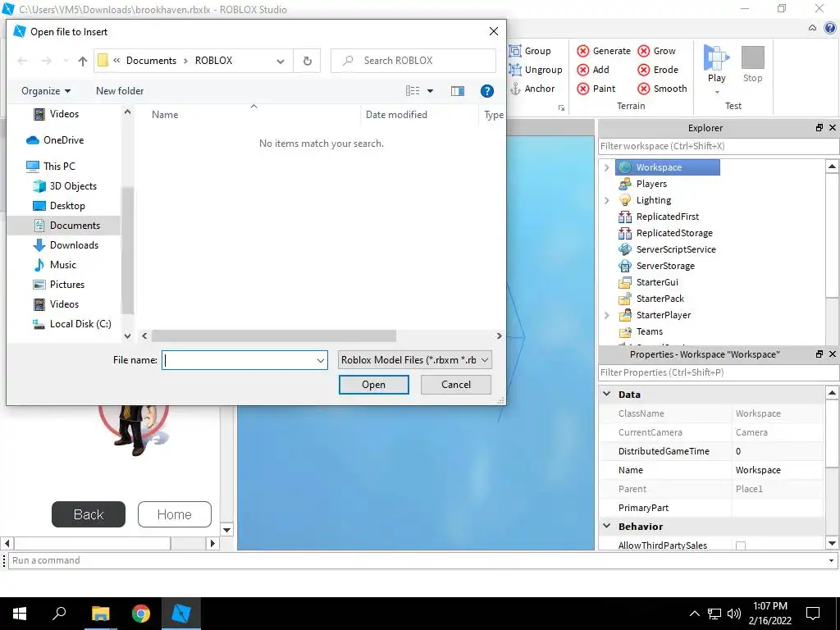Click Filter workspace field in Explorer
The height and width of the screenshot is (630, 840).
coord(719,146)
